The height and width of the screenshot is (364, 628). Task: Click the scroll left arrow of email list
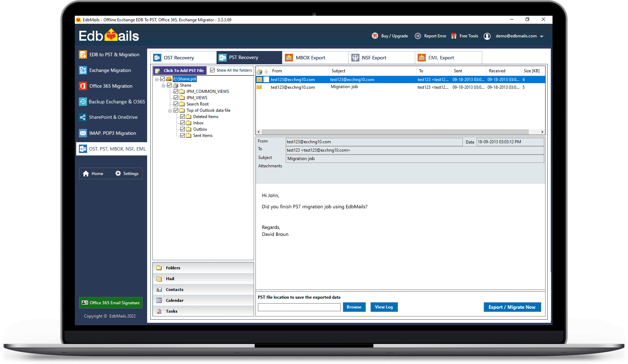point(259,132)
